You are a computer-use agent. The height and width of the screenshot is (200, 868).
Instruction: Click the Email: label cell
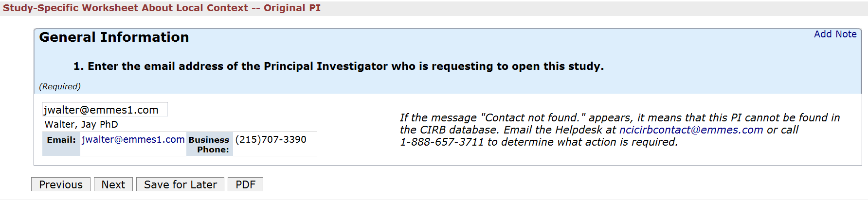[61, 140]
